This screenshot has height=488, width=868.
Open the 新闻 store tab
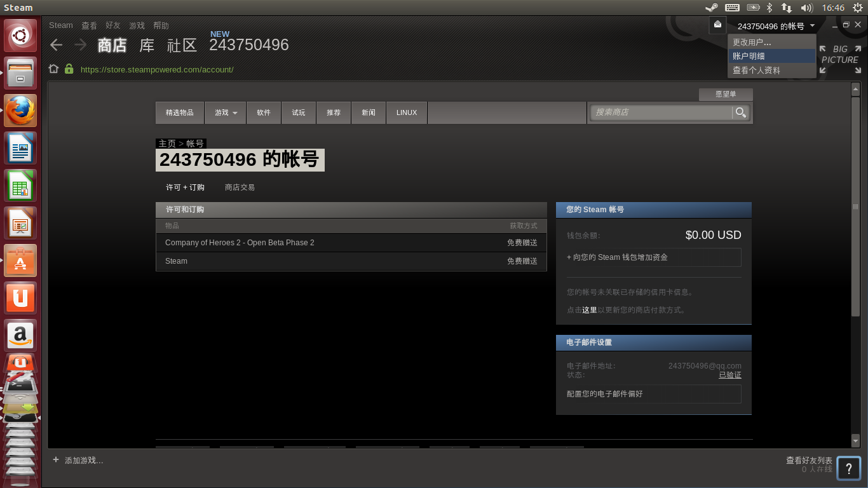369,112
